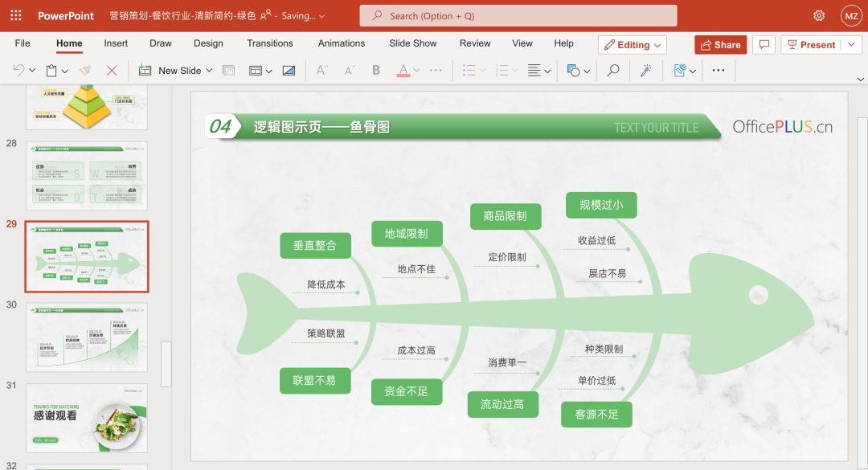868x470 pixels.
Task: Expand the ribbon display chevron at right
Action: tap(860, 80)
